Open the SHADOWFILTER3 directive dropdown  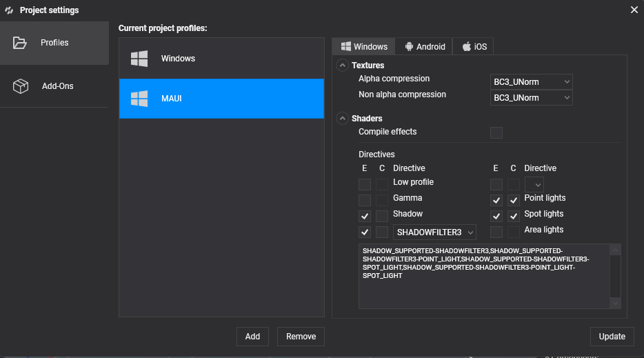434,232
